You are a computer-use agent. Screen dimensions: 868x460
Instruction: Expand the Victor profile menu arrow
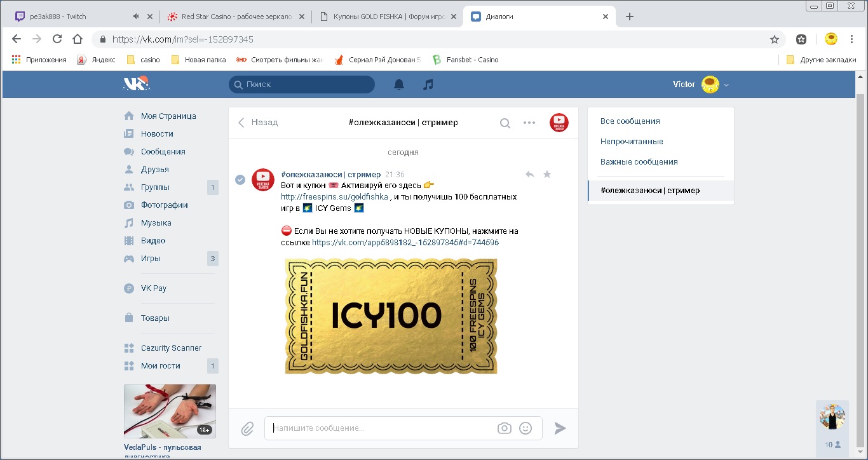coord(726,85)
